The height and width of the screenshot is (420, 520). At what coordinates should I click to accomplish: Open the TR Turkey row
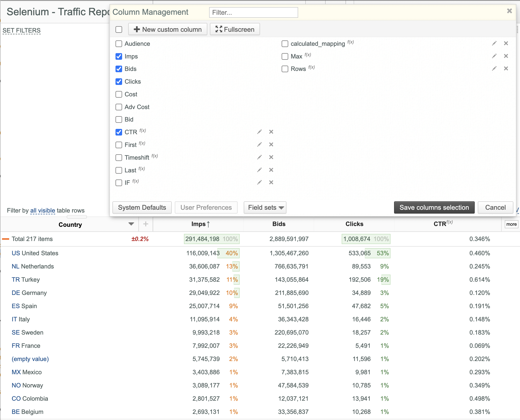(26, 280)
